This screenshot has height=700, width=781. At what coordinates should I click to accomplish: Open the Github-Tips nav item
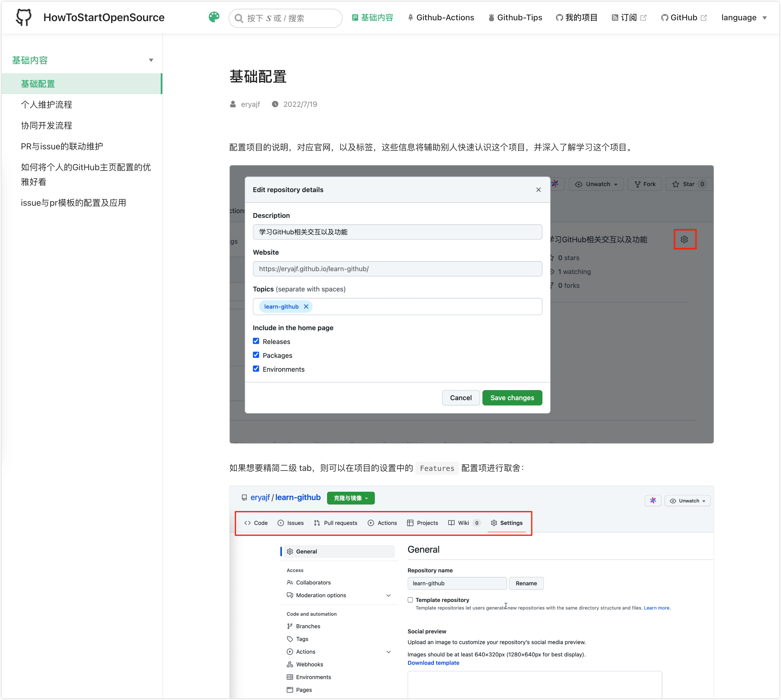pos(515,18)
